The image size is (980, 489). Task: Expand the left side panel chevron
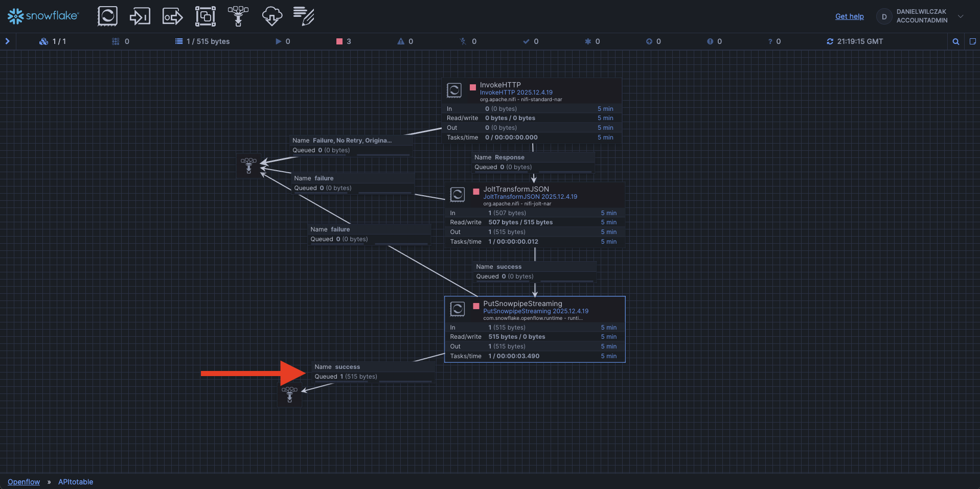(x=8, y=41)
